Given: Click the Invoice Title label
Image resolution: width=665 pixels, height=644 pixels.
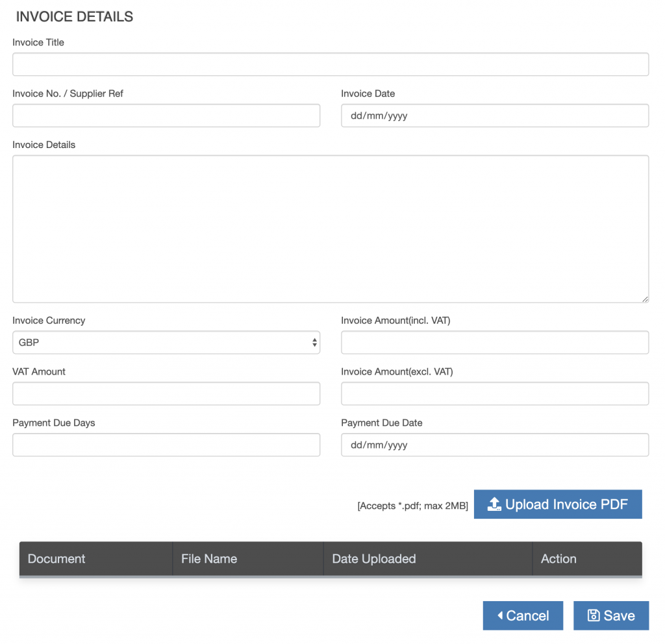Looking at the screenshot, I should (38, 42).
